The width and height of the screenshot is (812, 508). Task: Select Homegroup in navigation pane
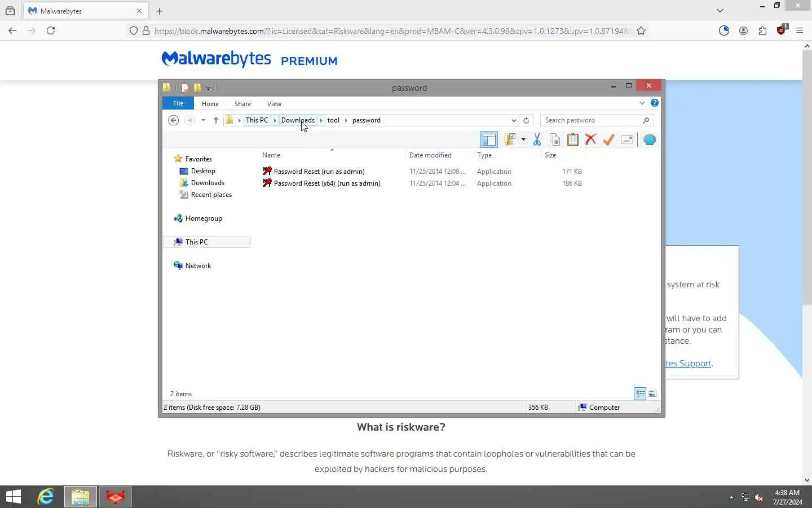(204, 218)
